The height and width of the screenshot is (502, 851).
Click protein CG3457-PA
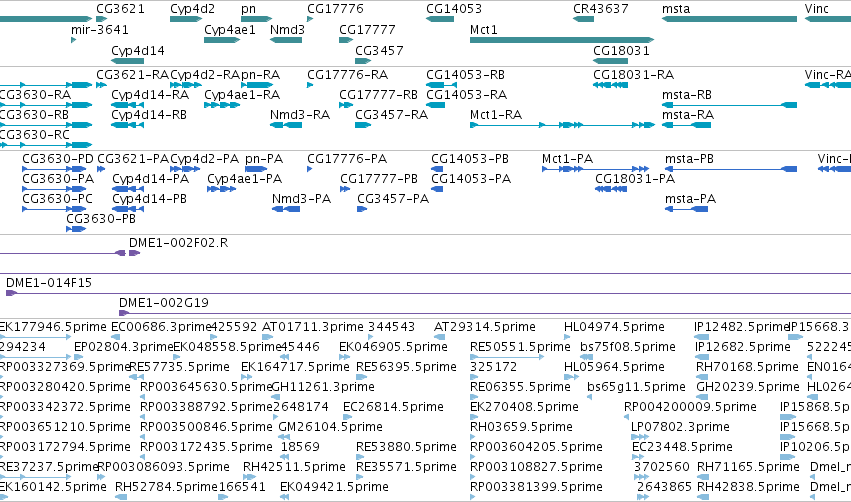click(393, 199)
